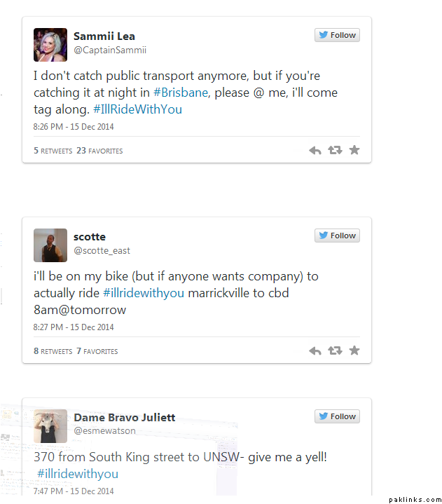This screenshot has height=504, width=442.
Task: Open the #Brisbane hashtag
Action: [181, 93]
